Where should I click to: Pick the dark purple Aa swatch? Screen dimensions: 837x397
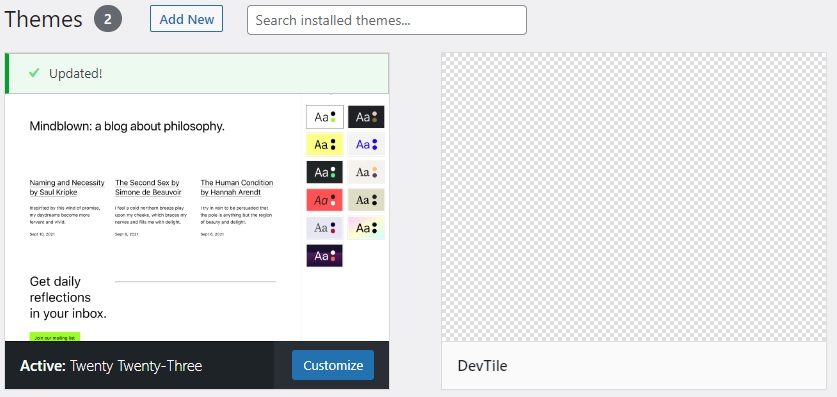coord(325,256)
